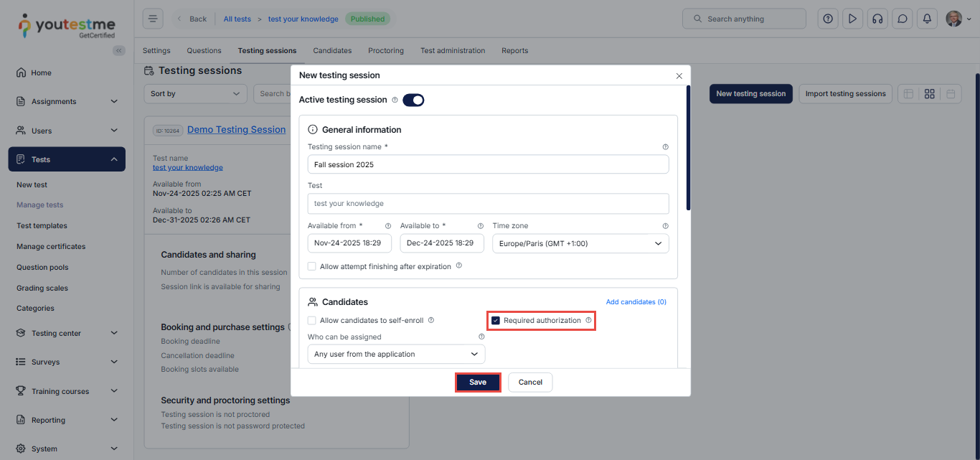
Task: Open the notifications bell icon
Action: (x=928, y=19)
